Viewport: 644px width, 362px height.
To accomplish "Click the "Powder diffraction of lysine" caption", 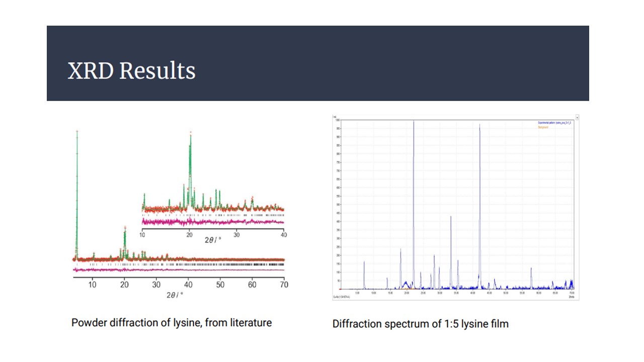I will (x=172, y=323).
